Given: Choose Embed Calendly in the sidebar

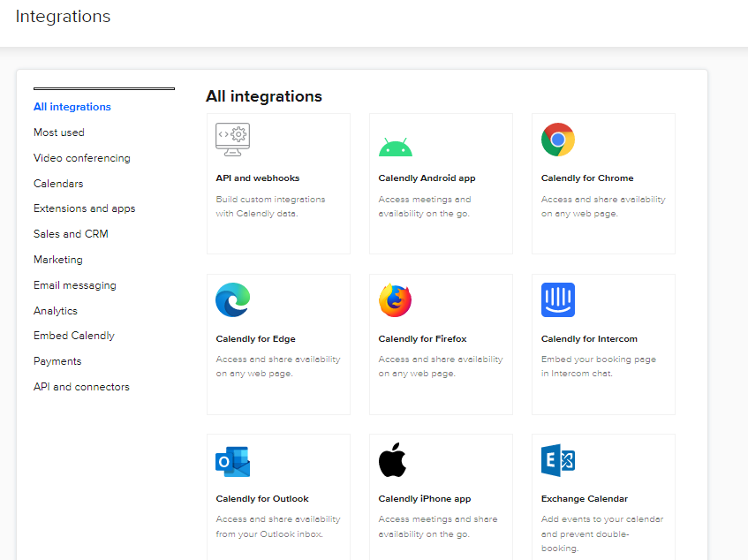Looking at the screenshot, I should [74, 336].
